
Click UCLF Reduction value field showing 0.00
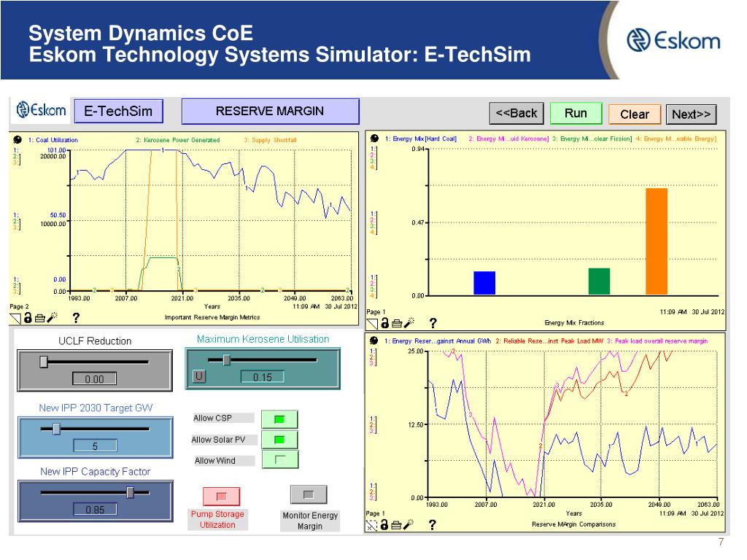94,379
